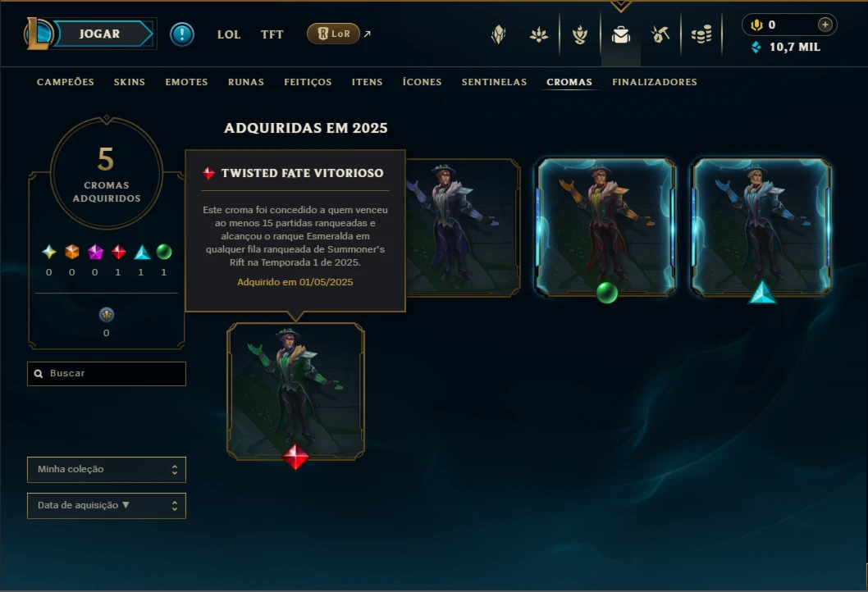The width and height of the screenshot is (868, 592).
Task: Select the ruby red gem chroma card
Action: pos(295,392)
